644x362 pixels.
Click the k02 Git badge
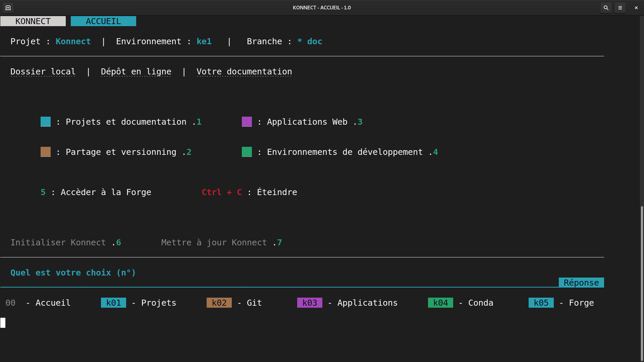click(x=219, y=303)
